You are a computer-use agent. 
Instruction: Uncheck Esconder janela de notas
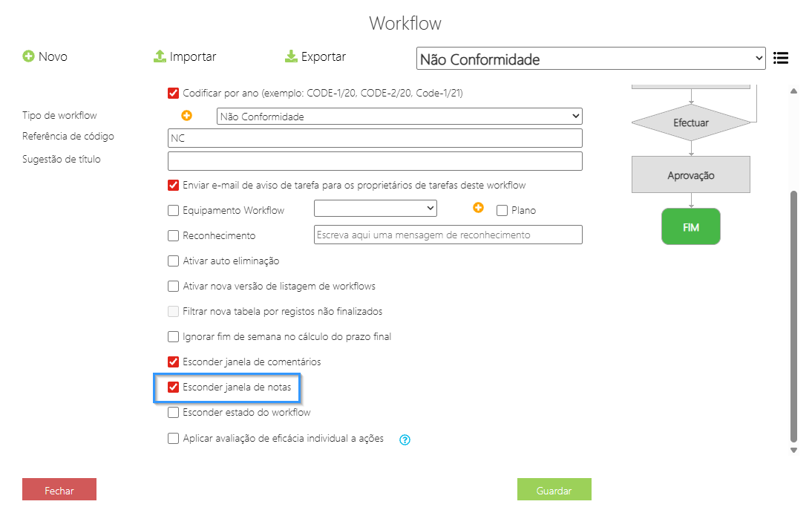(x=174, y=388)
